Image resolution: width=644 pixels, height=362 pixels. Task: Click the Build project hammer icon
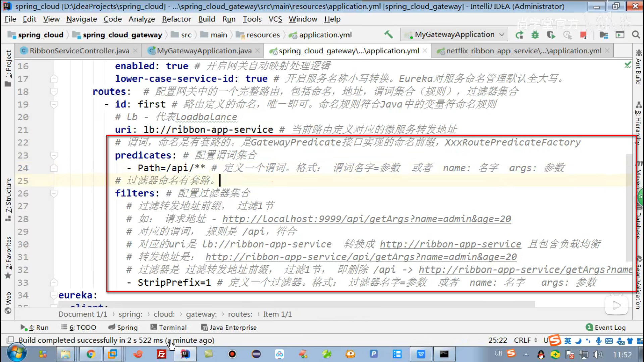click(388, 34)
